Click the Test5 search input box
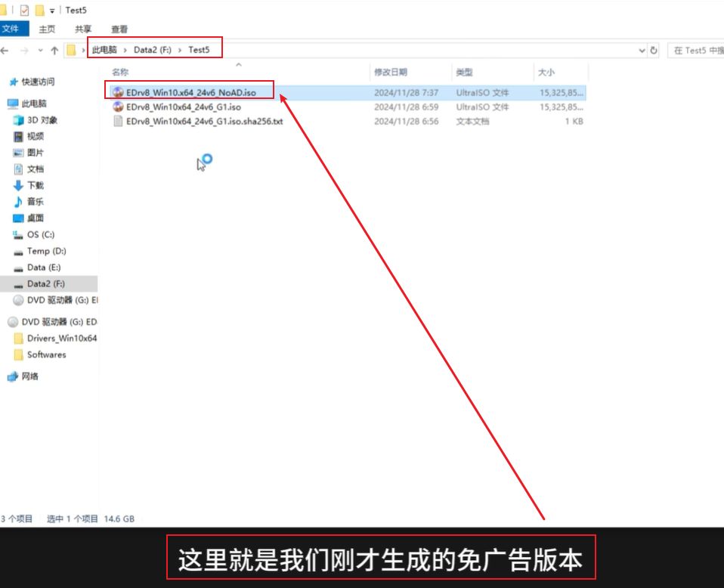 (x=697, y=51)
